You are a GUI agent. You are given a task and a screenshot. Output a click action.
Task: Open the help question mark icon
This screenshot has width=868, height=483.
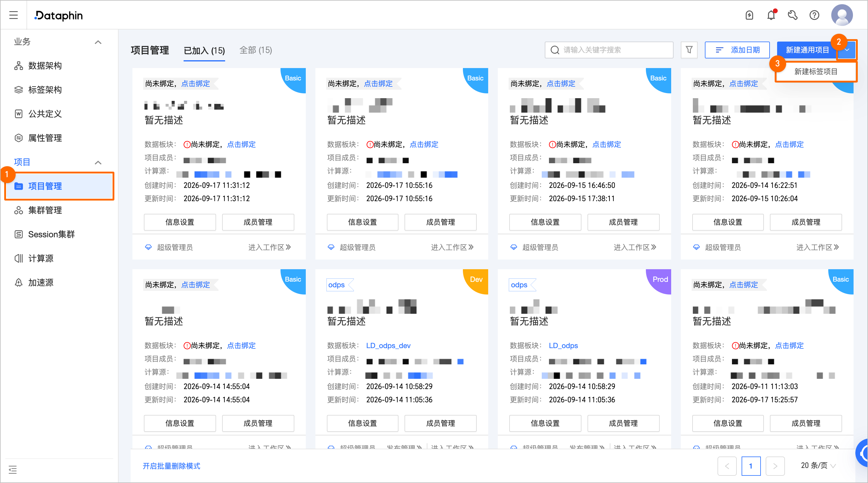(814, 15)
